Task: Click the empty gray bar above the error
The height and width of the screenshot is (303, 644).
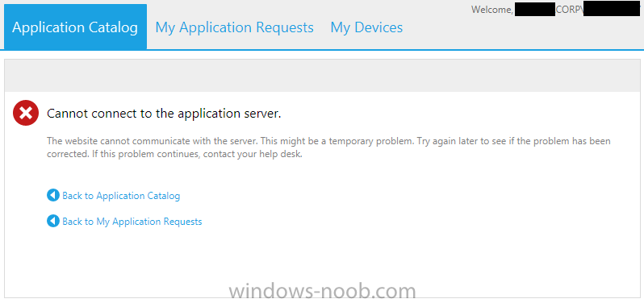Action: (322, 76)
